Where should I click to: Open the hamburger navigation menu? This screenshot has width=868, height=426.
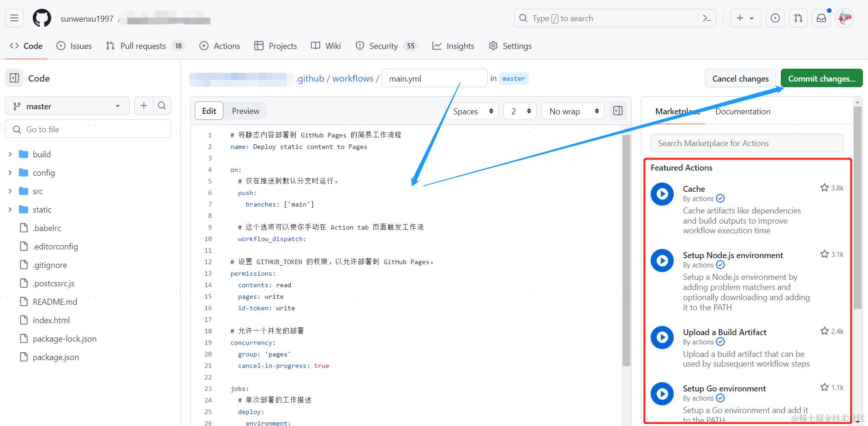14,18
